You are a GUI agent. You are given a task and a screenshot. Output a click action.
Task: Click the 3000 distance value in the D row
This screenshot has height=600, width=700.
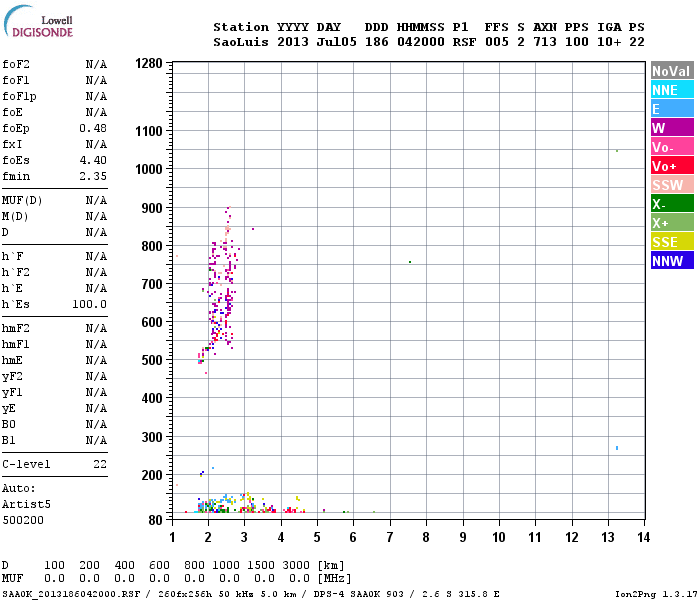pos(296,565)
